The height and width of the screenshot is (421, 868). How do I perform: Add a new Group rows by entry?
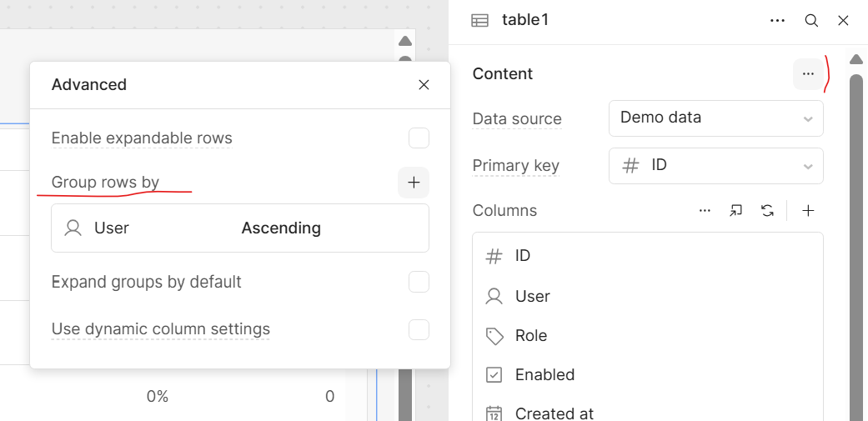click(x=414, y=183)
